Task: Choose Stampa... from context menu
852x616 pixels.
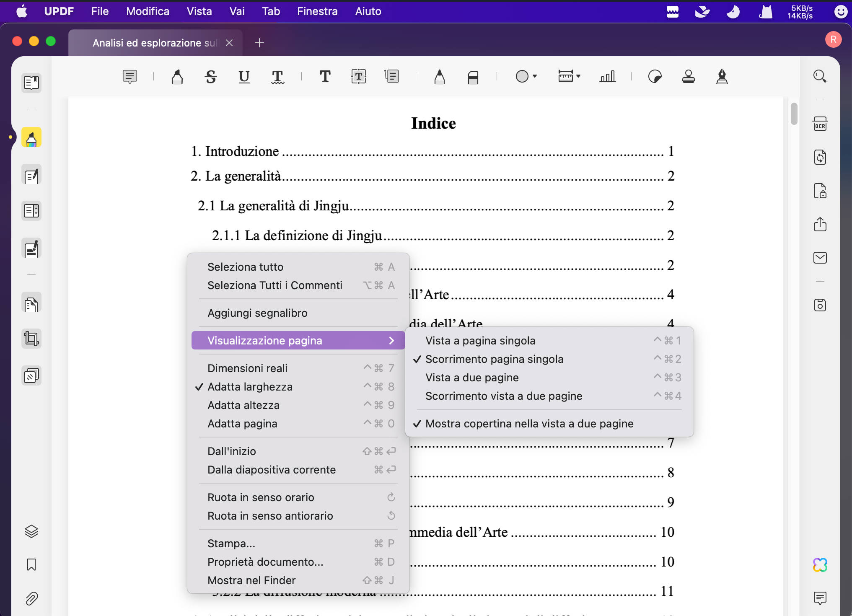Action: (x=298, y=544)
